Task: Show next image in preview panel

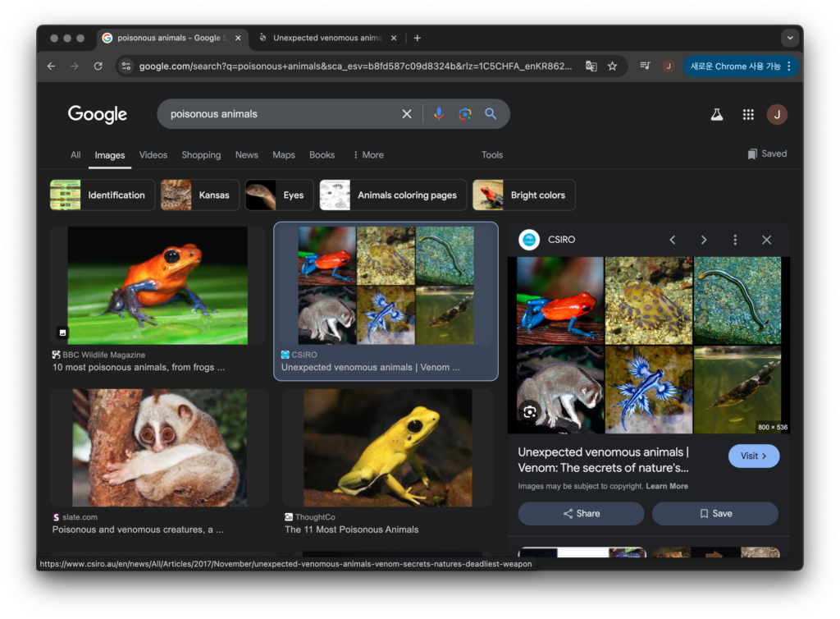Action: click(x=703, y=240)
